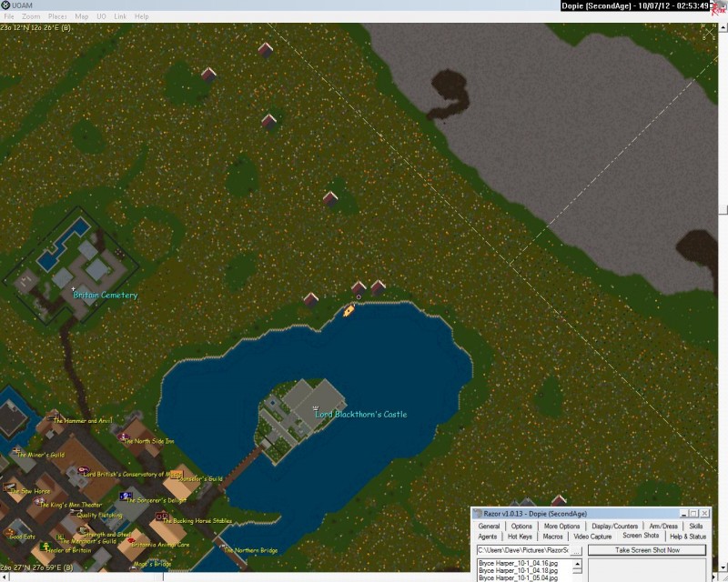Open the Link menu
Screen dimensions: 728x582
tap(120, 16)
